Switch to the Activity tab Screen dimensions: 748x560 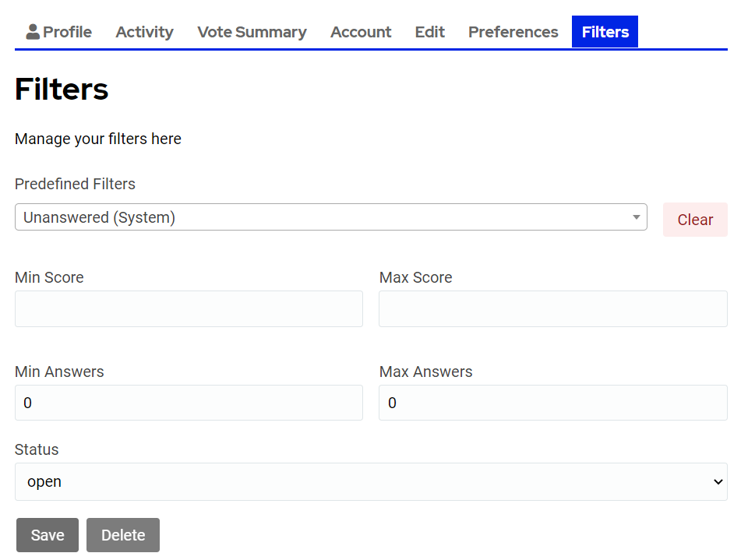click(x=145, y=32)
